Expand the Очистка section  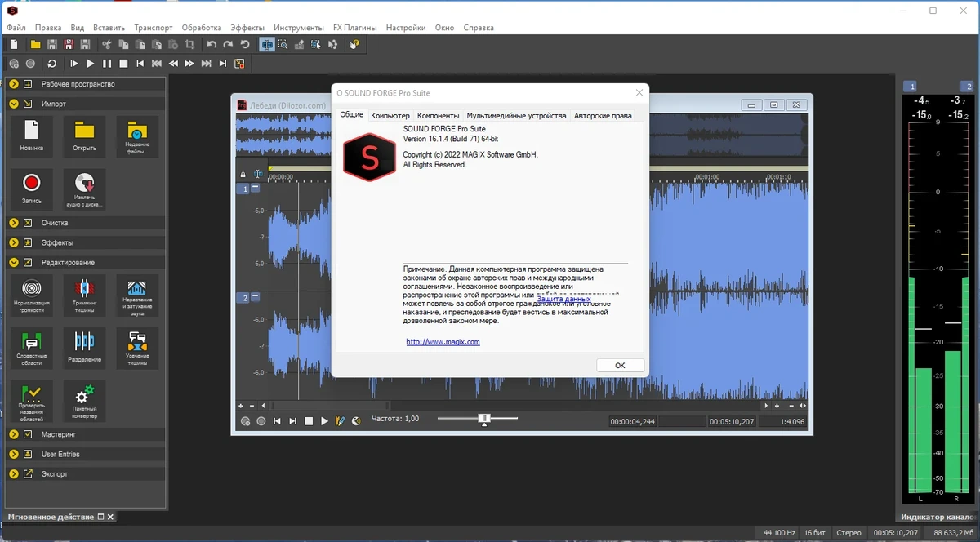pos(14,223)
